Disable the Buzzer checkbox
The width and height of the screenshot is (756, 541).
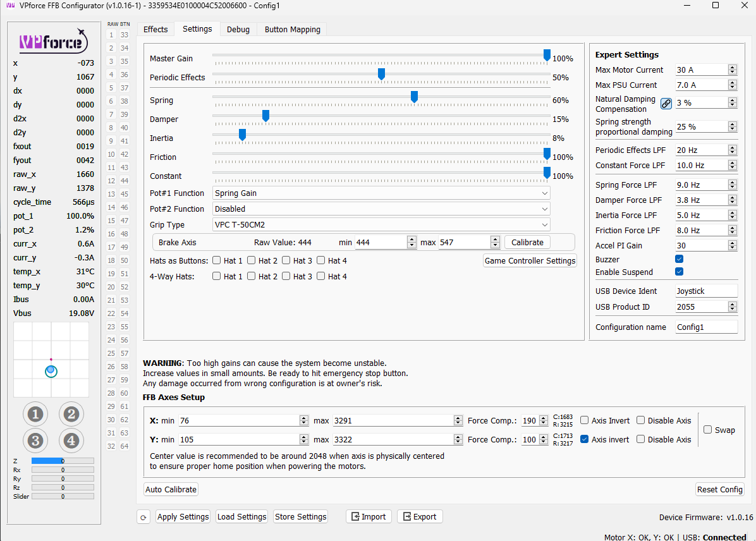coord(680,259)
